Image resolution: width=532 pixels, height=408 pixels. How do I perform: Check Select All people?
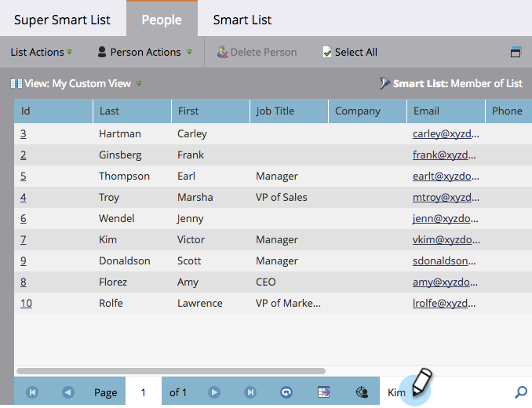[350, 52]
